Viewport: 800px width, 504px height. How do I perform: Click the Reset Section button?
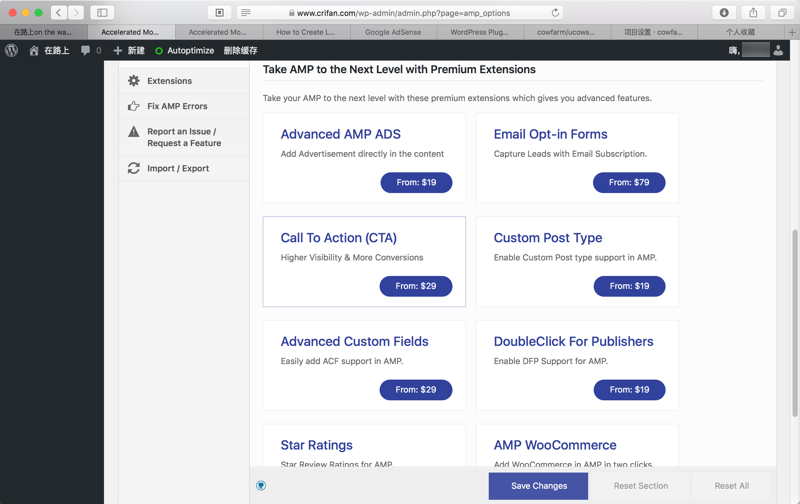640,486
